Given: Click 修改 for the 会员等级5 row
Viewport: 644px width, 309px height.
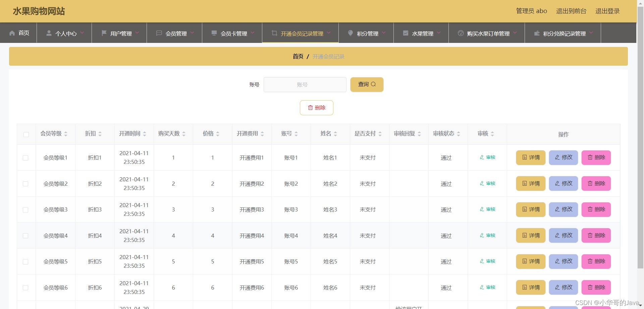Looking at the screenshot, I should [563, 261].
